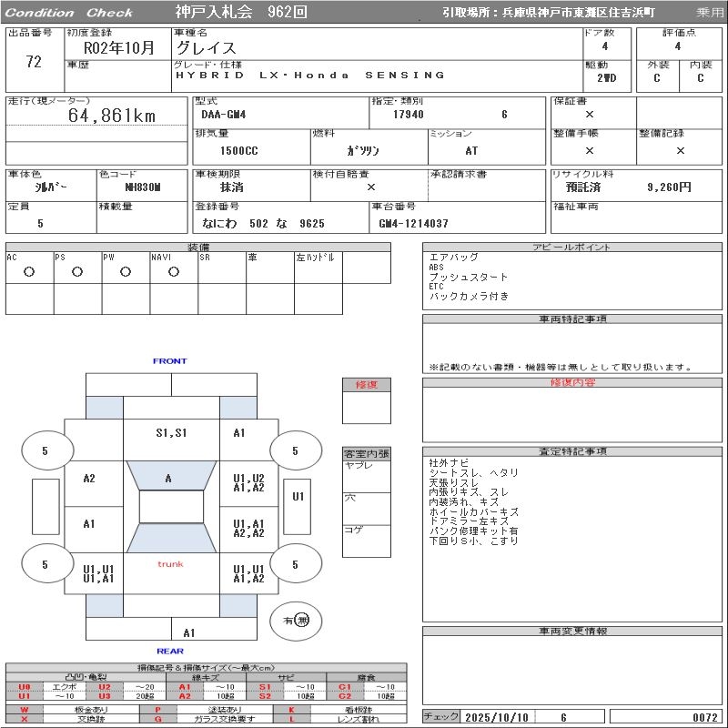
Task: Click appeal point プッシュスタート
Action: [x=468, y=278]
